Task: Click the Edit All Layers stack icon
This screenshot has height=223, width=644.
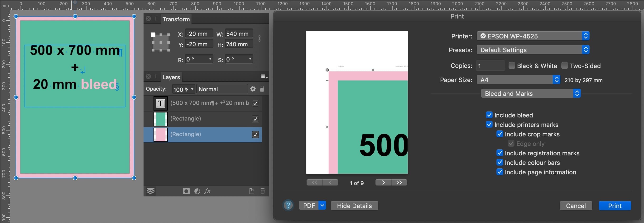Action: coord(150,191)
